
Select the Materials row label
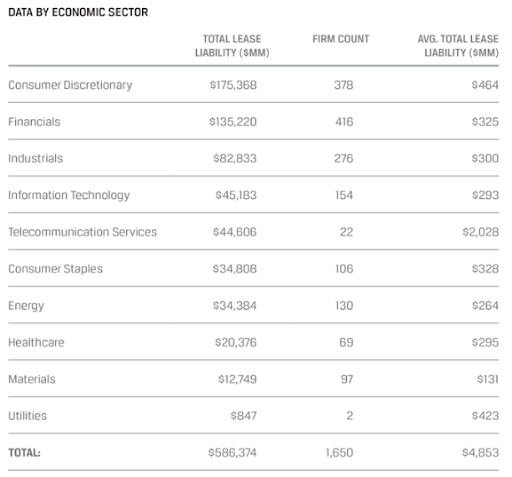32,379
